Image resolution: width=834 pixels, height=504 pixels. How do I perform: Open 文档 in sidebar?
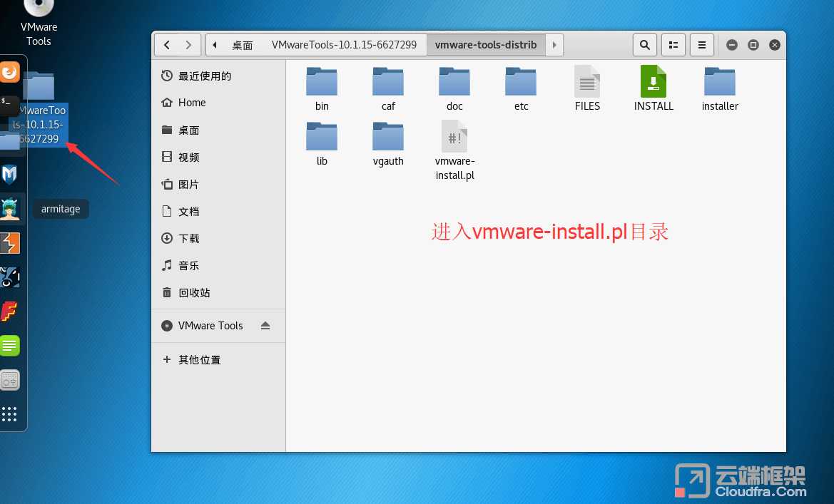(218, 211)
